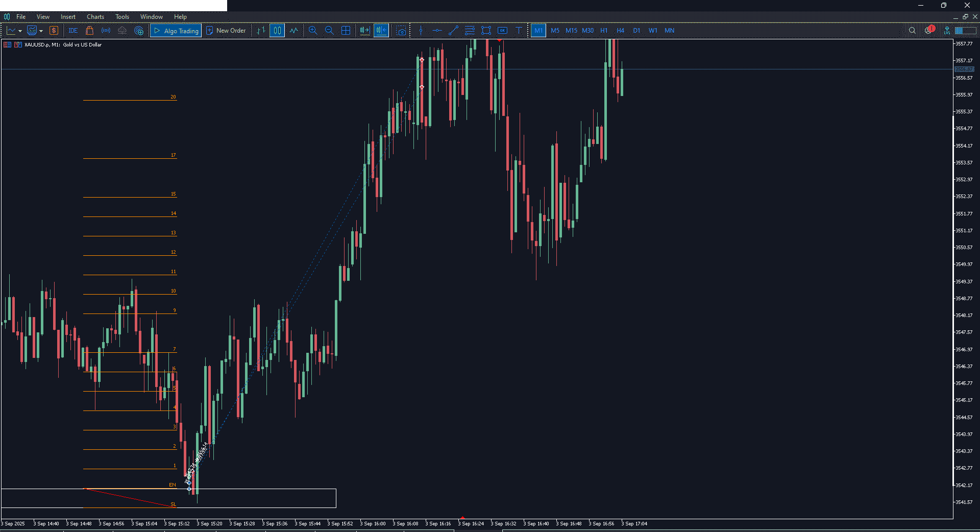Viewport: 980px width, 532px height.
Task: Expand the chart profiles dropdown arrow
Action: click(41, 31)
